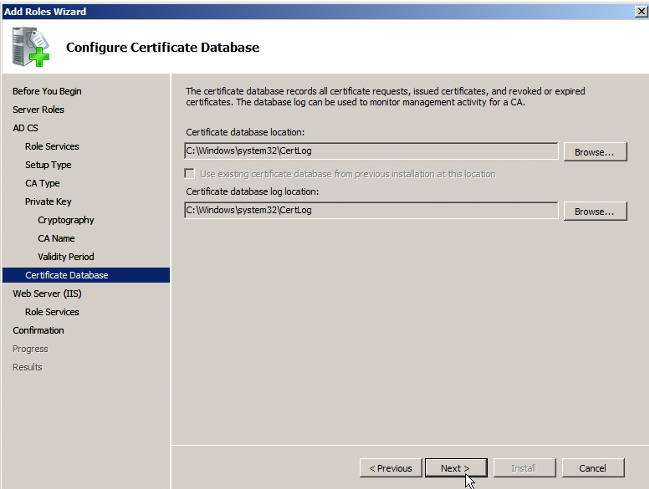
Task: Click the Certificate database log location field
Action: click(371, 210)
